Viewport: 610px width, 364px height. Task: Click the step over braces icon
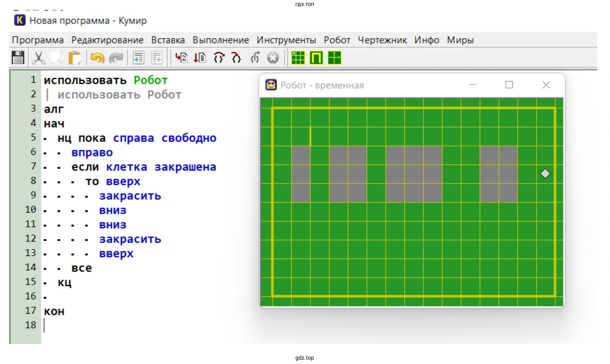click(219, 58)
